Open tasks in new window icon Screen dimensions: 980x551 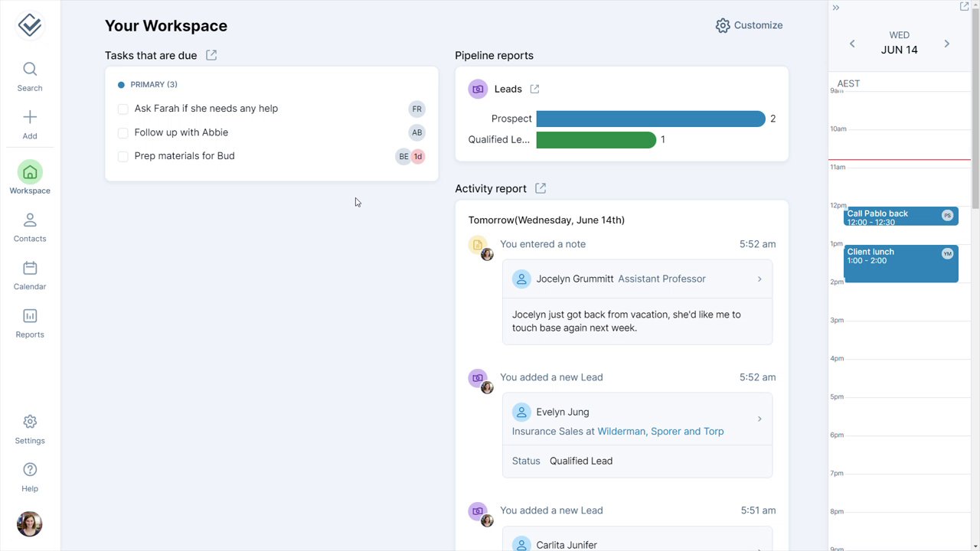(x=211, y=55)
